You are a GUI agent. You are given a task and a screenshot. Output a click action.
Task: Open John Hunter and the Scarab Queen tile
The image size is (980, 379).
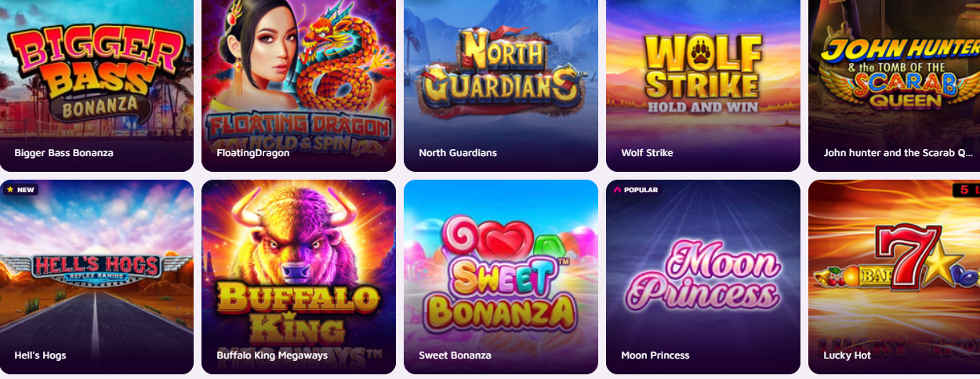[x=894, y=86]
